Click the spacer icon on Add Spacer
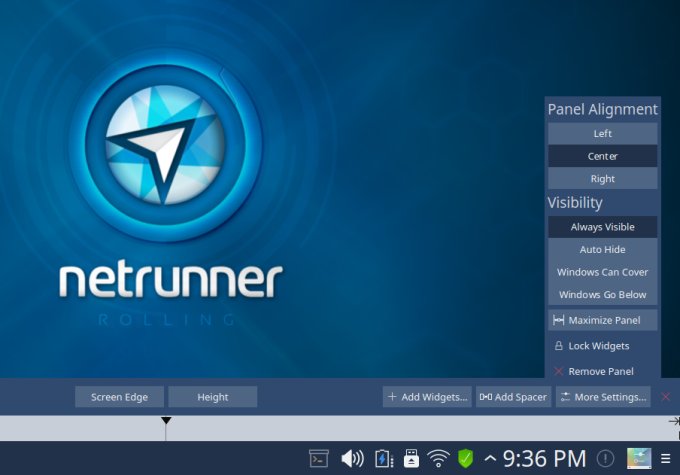The image size is (680, 475). point(486,396)
